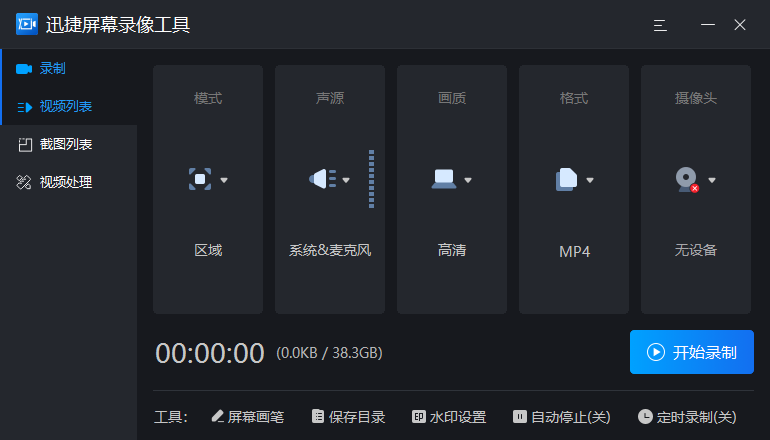Click the 区域 mode label
Image resolution: width=770 pixels, height=440 pixels.
click(x=208, y=250)
